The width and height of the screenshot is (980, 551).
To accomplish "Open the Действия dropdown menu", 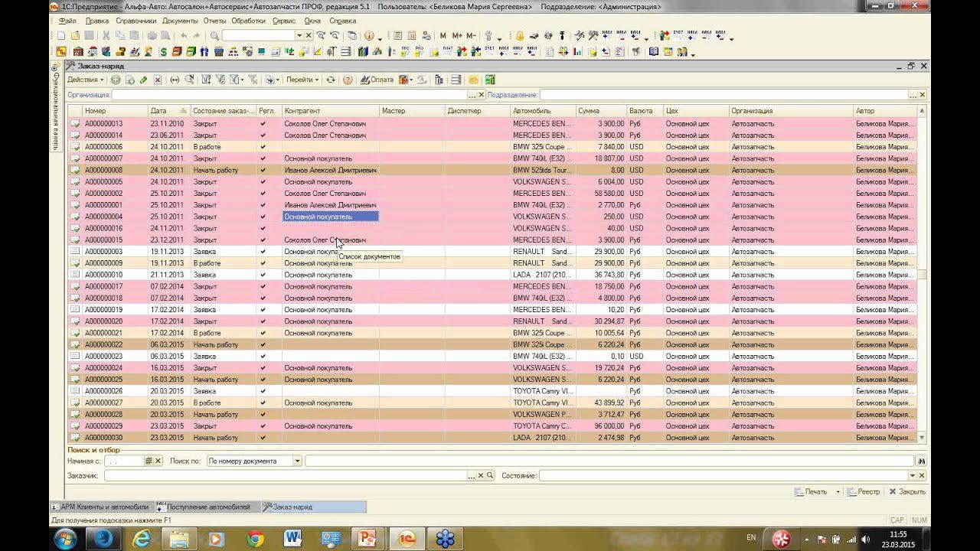I will point(85,80).
